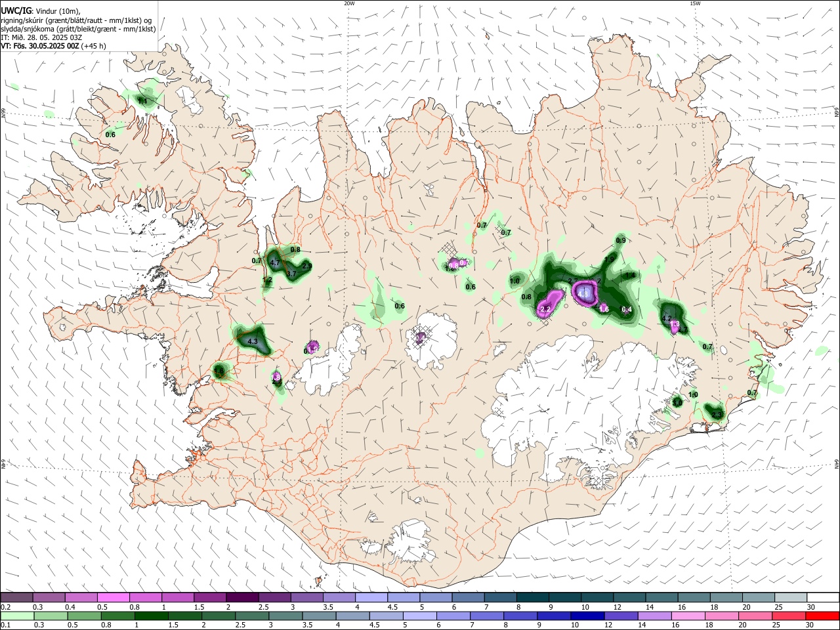
Task: Click the '0.1' label in the lower legend
Action: click(x=5, y=625)
